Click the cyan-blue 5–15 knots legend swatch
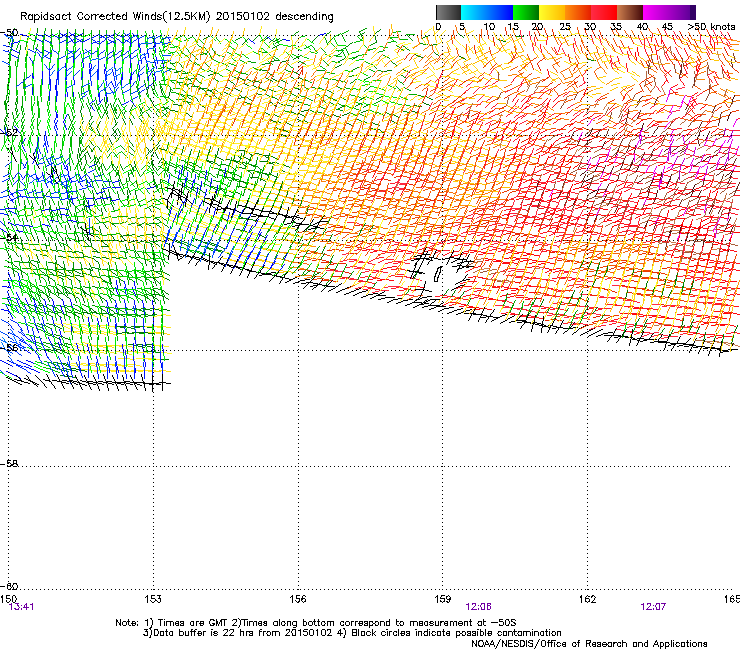 (x=487, y=12)
